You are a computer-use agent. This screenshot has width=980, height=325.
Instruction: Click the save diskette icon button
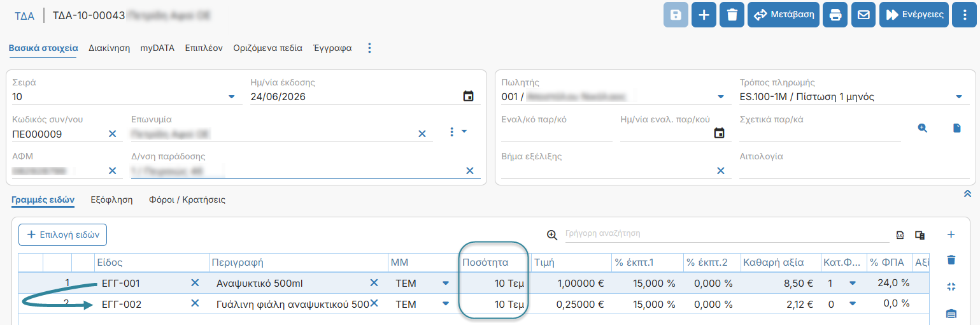click(x=676, y=15)
